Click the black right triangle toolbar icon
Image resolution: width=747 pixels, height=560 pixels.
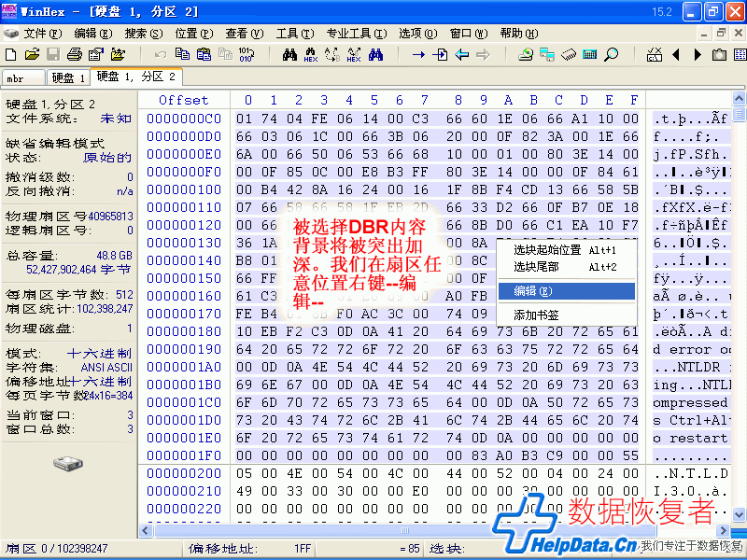tap(698, 55)
